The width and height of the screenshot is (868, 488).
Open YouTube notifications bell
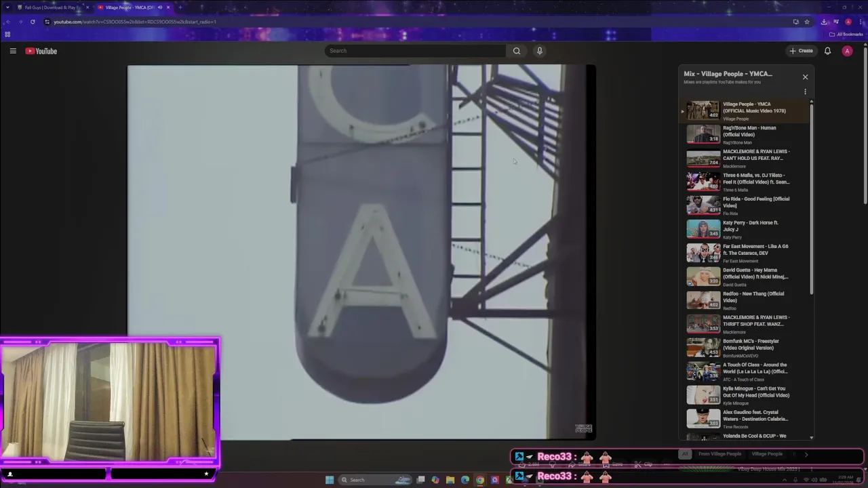point(827,51)
